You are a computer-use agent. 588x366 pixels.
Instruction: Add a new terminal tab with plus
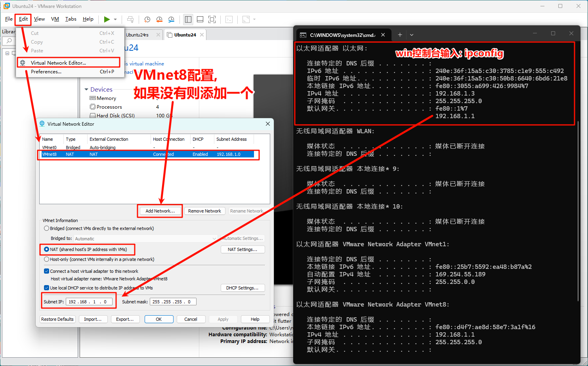[x=400, y=35]
